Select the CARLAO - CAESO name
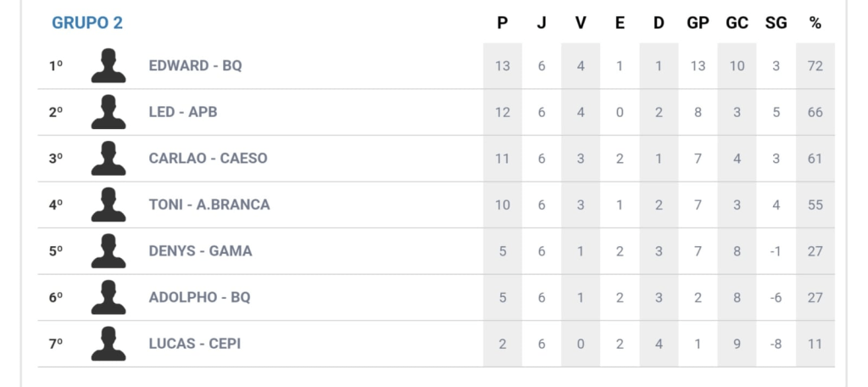Viewport: 868px width, 387px height. coord(208,159)
